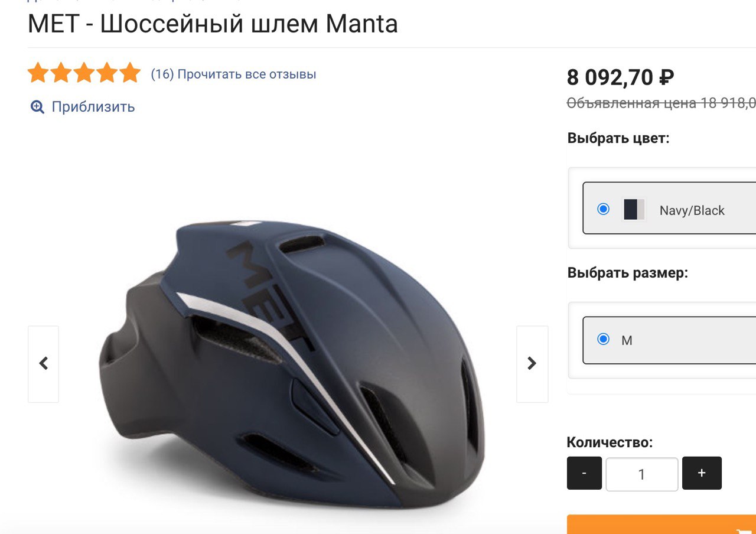Screen dimensions: 756x534
Task: Click the (16) review count
Action: [162, 74]
